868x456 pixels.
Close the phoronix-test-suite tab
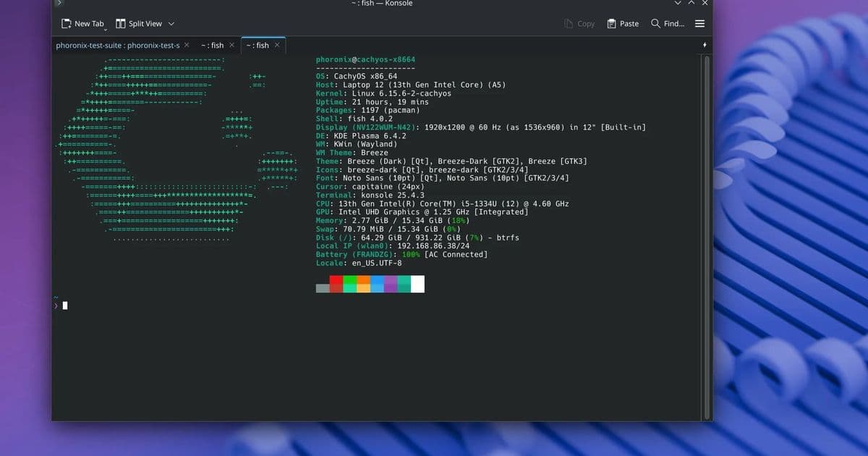(187, 45)
